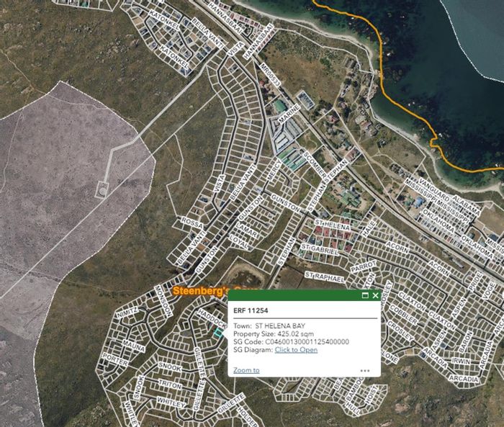Click the ROSSA street label
Screen dimensions: 504x427
(x=192, y=223)
